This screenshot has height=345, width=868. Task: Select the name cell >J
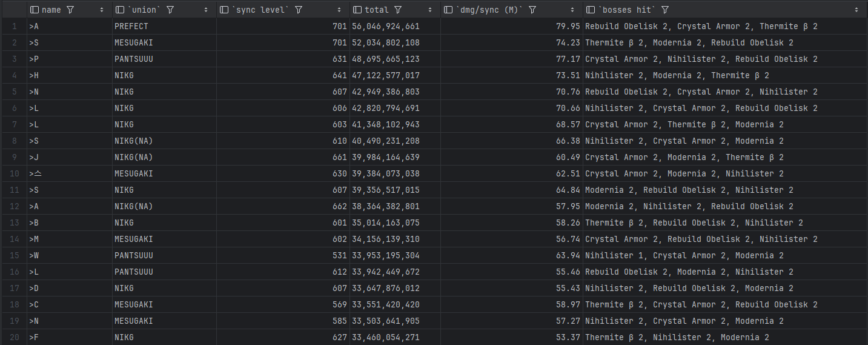(70, 158)
